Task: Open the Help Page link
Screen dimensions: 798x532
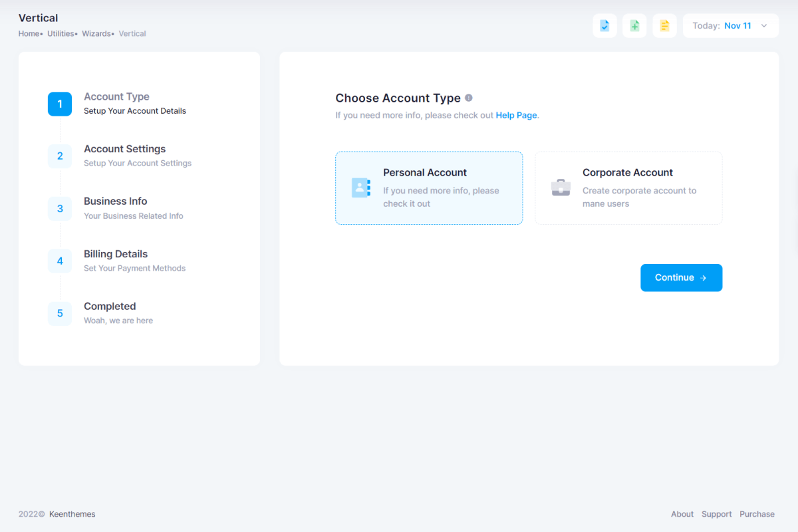Action: (x=516, y=115)
